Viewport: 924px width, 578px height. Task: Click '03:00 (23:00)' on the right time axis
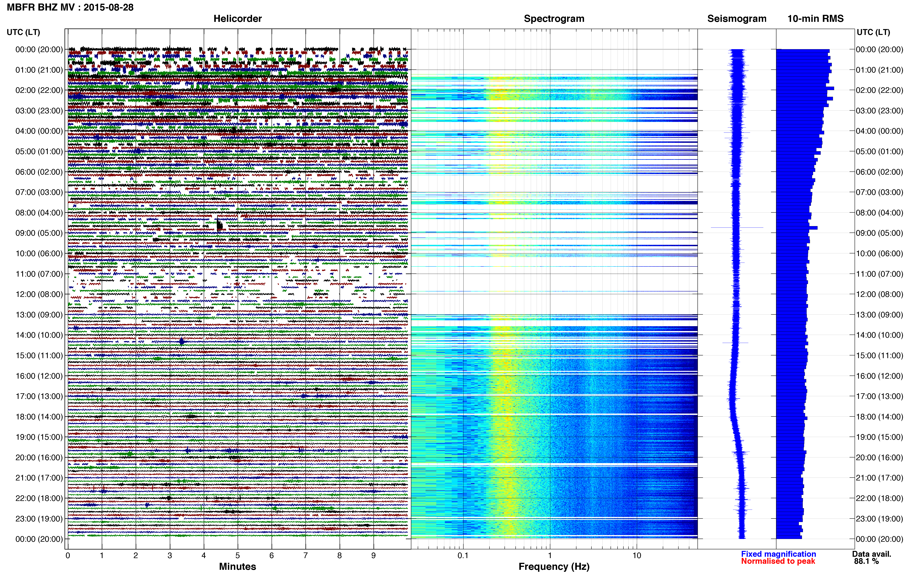pos(879,111)
